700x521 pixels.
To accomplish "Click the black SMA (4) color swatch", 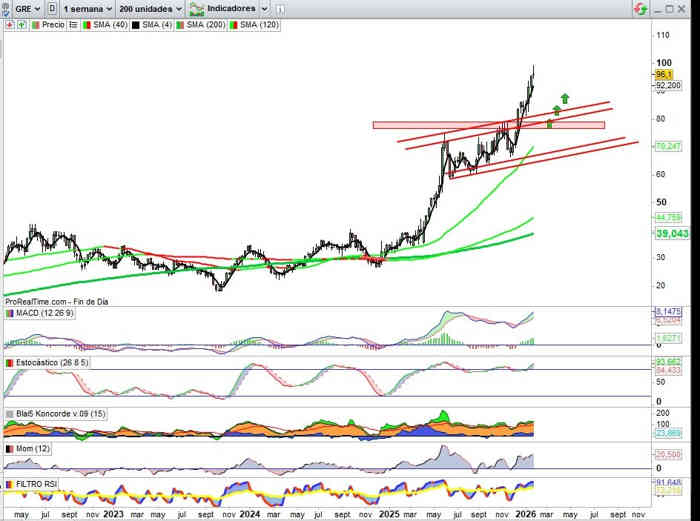I will [x=134, y=24].
